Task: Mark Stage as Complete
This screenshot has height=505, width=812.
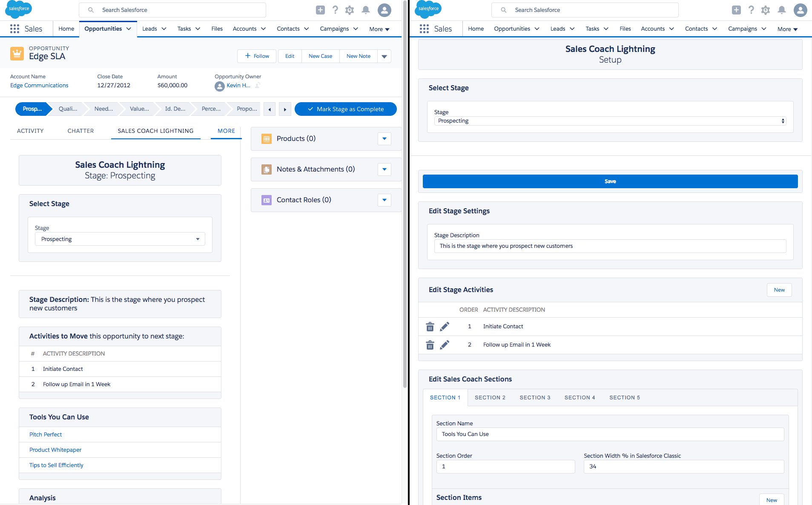Action: click(345, 109)
